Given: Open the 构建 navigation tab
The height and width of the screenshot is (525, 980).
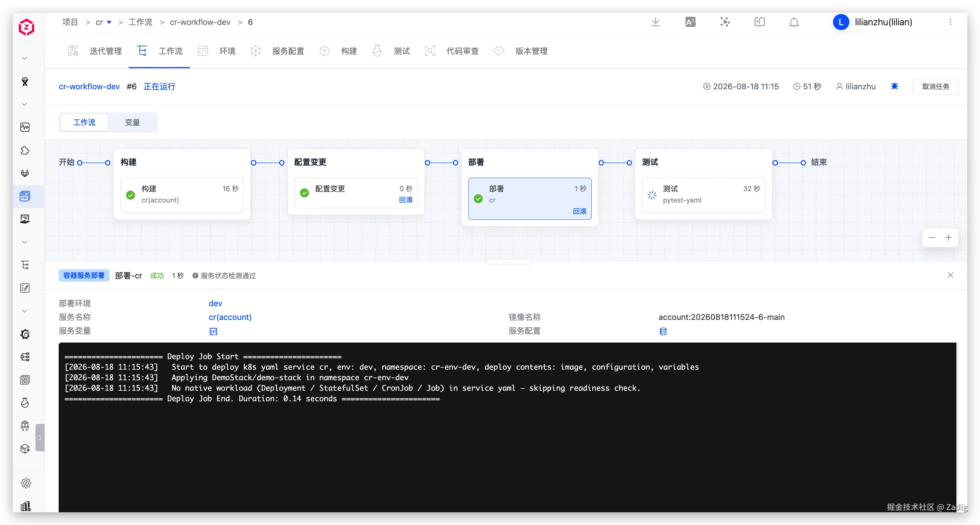Looking at the screenshot, I should 338,51.
